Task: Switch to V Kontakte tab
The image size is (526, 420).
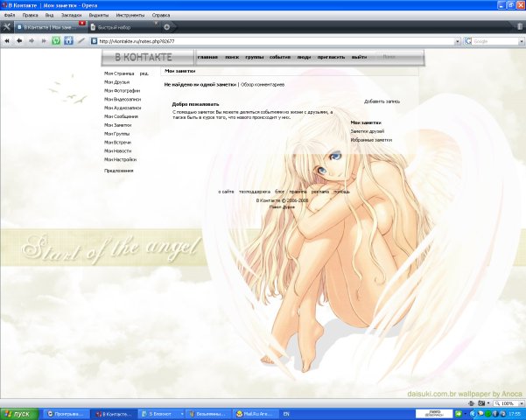Action: (50, 27)
